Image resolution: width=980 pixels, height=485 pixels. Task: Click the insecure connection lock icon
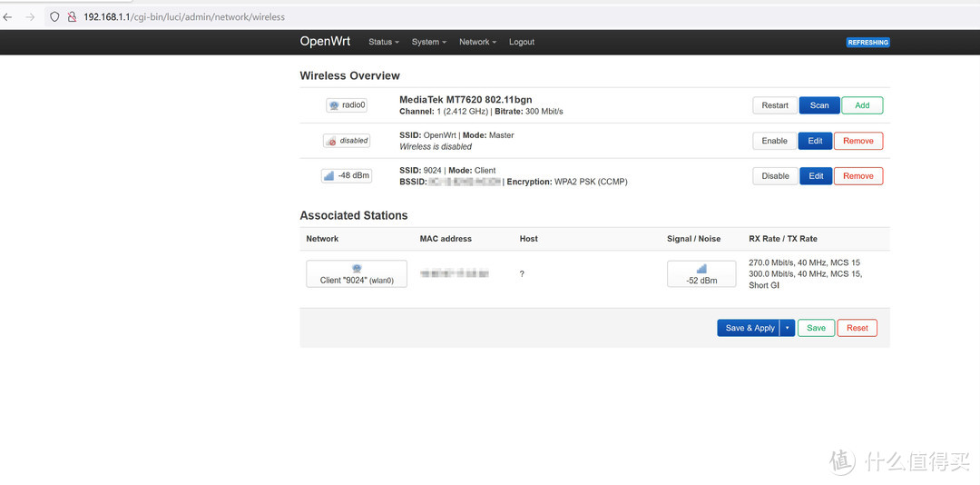pyautogui.click(x=71, y=16)
